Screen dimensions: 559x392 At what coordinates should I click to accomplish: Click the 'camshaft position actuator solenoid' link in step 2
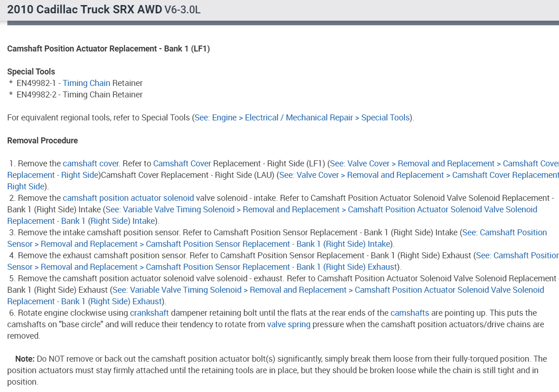click(128, 198)
